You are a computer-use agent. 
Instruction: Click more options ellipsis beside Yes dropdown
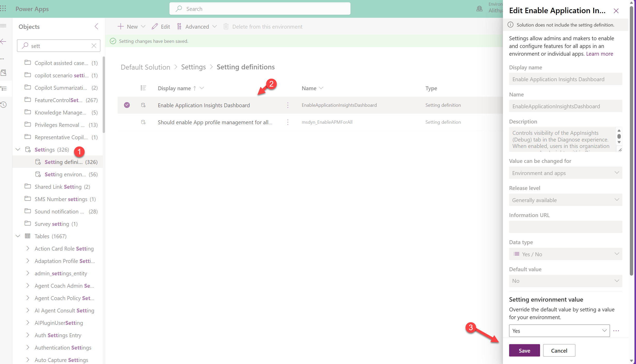tap(616, 331)
